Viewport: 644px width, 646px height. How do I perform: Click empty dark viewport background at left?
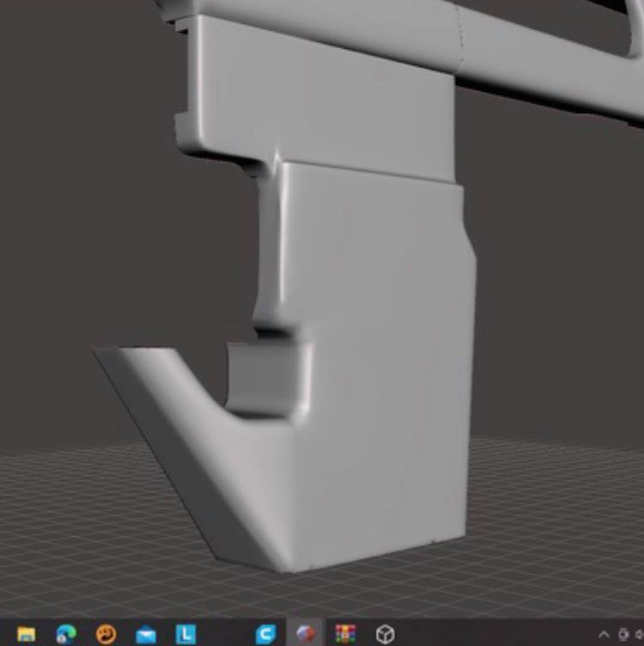click(x=86, y=215)
